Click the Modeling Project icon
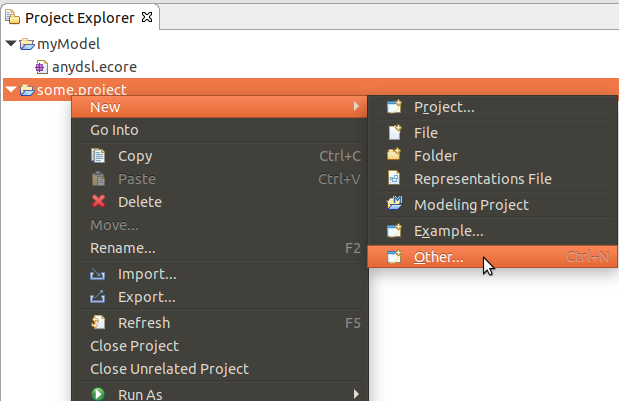The height and width of the screenshot is (401, 619). pos(394,205)
